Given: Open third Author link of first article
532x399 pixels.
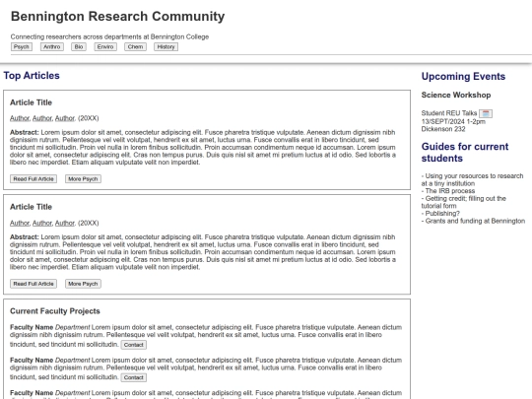Looking at the screenshot, I should click(65, 118).
